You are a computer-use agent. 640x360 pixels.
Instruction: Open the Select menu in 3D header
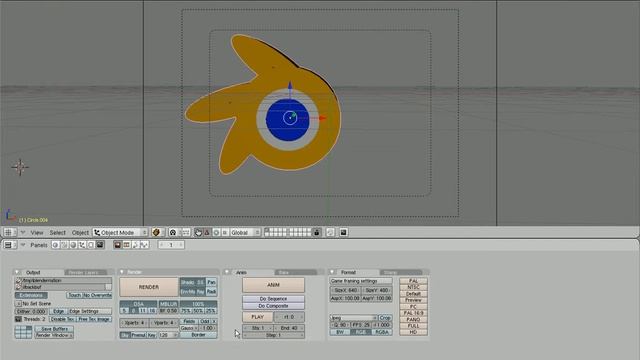[58, 232]
